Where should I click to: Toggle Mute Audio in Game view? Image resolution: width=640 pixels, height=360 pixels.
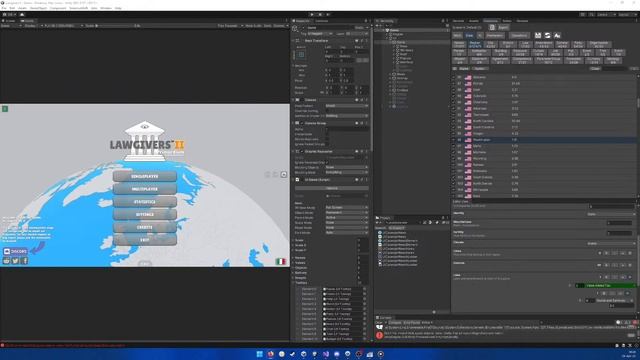(253, 26)
